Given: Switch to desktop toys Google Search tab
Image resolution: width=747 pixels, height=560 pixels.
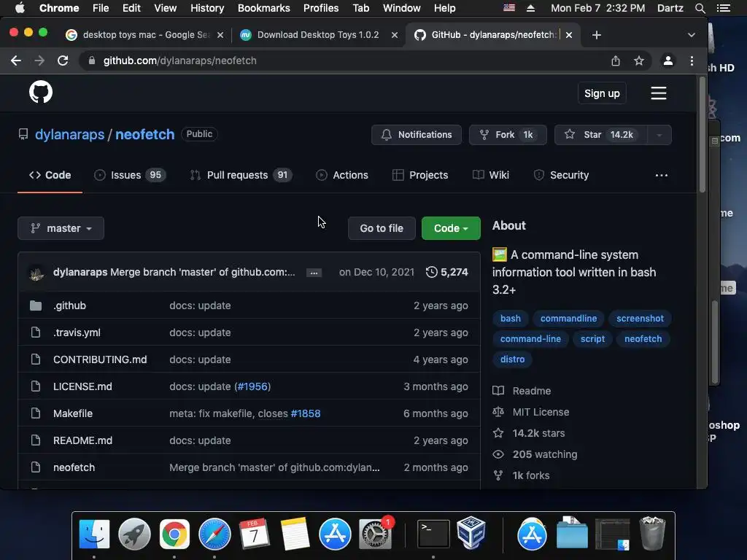Looking at the screenshot, I should coord(145,35).
